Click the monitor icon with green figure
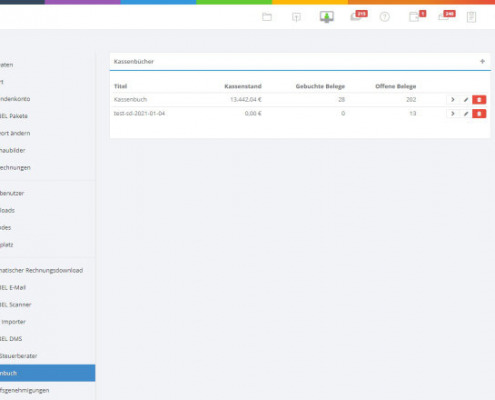 327,17
